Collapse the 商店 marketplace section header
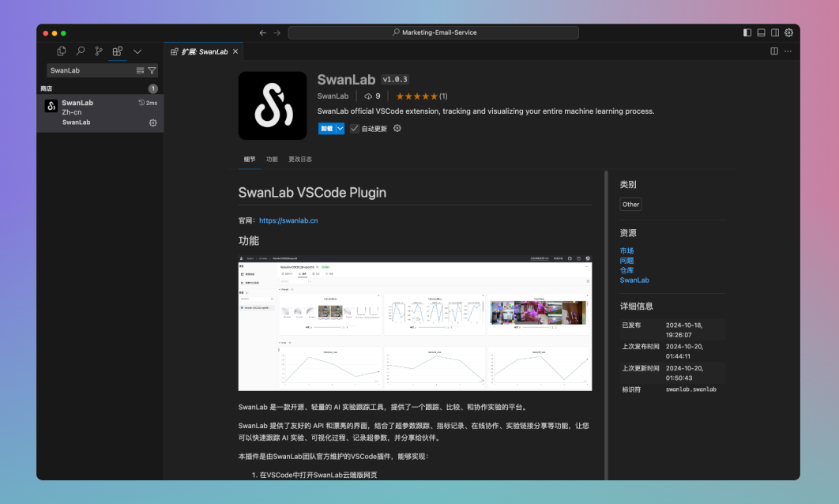This screenshot has height=504, width=839. [100, 88]
